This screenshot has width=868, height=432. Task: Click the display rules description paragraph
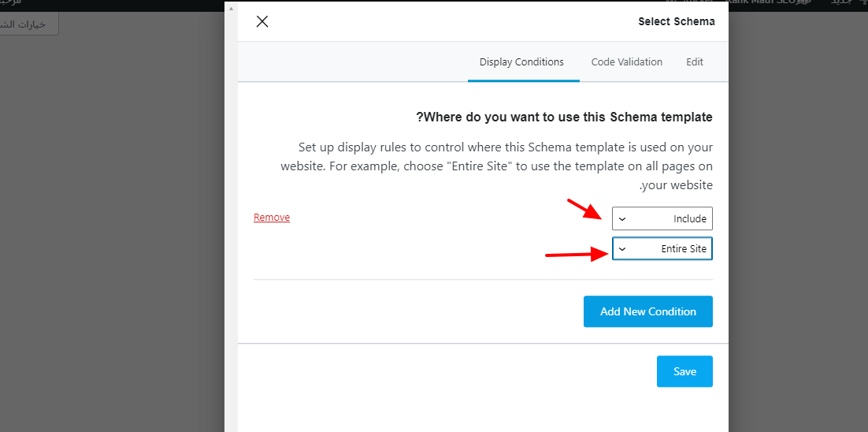click(496, 166)
